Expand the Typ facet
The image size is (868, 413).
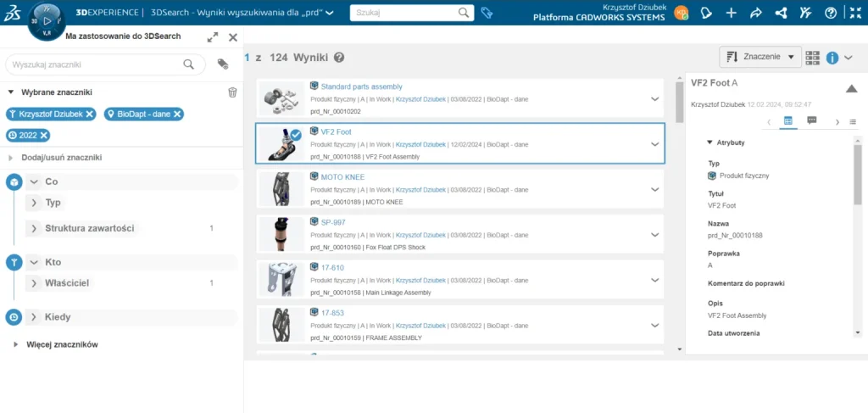click(34, 204)
